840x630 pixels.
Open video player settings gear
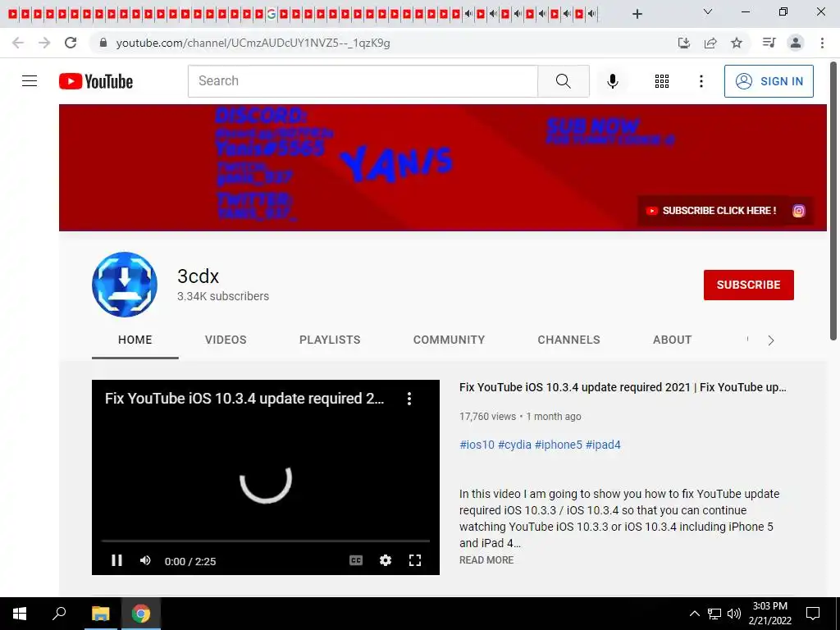click(386, 560)
